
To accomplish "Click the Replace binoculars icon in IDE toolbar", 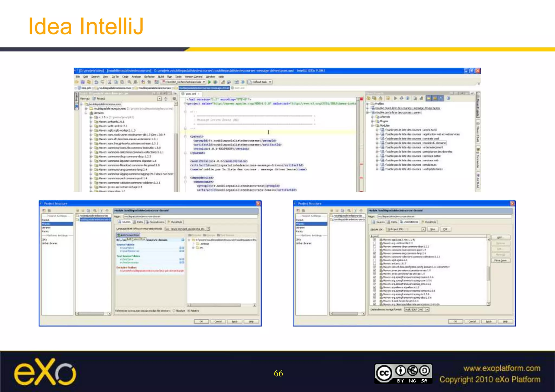I will point(135,82).
